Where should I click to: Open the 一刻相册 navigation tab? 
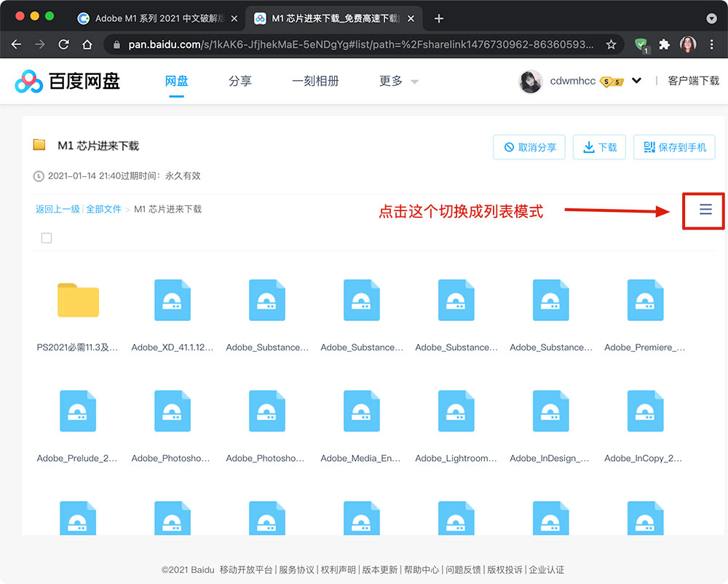point(315,82)
